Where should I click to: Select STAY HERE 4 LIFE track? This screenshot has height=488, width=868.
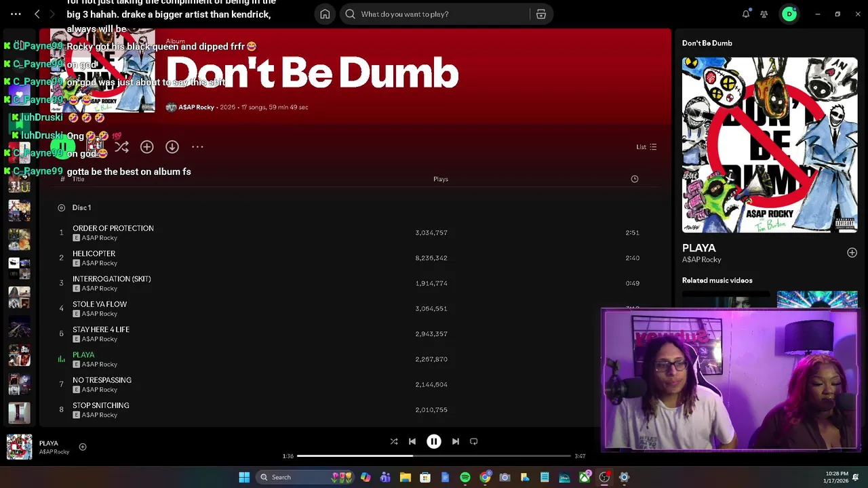pos(101,329)
